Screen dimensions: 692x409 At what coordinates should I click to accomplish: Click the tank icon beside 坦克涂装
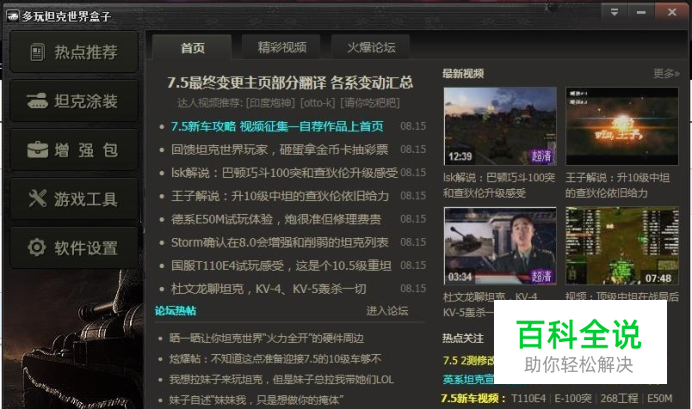click(x=38, y=101)
